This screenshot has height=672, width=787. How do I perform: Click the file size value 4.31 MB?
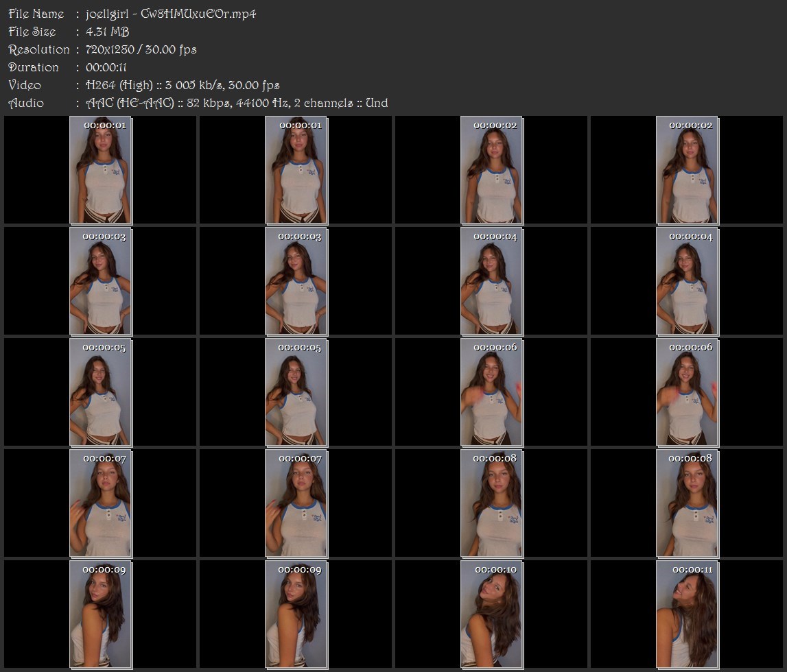pos(108,32)
